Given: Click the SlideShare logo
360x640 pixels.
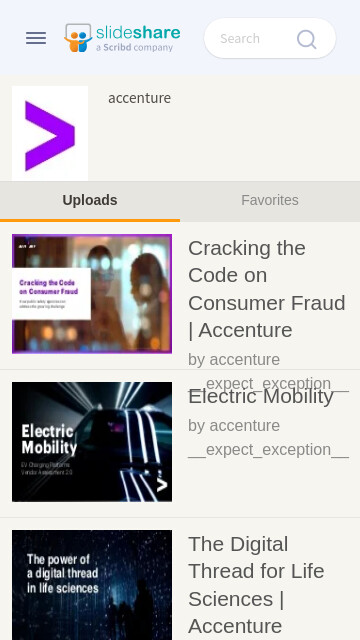Looking at the screenshot, I should [122, 38].
